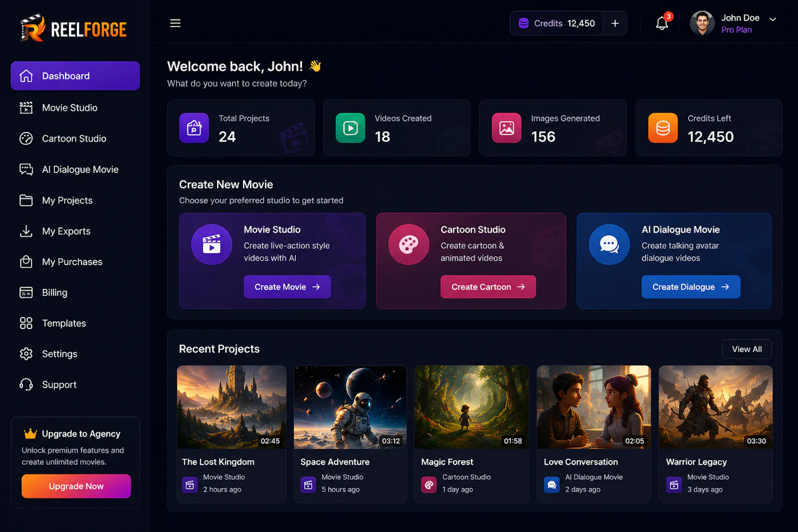Click "Magic Forest" title text

(447, 462)
